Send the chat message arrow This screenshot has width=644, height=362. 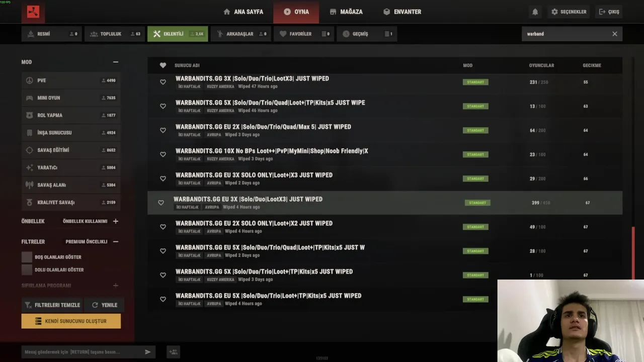tap(148, 352)
